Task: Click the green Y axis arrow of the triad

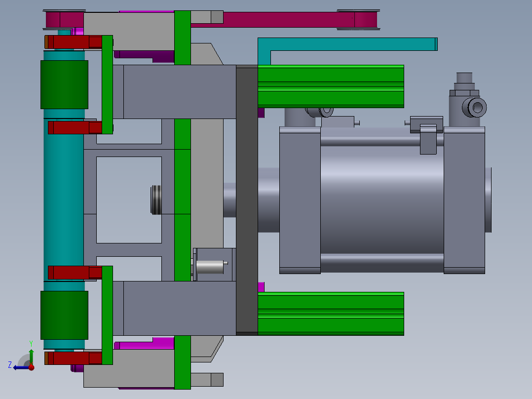Action: [31, 357]
